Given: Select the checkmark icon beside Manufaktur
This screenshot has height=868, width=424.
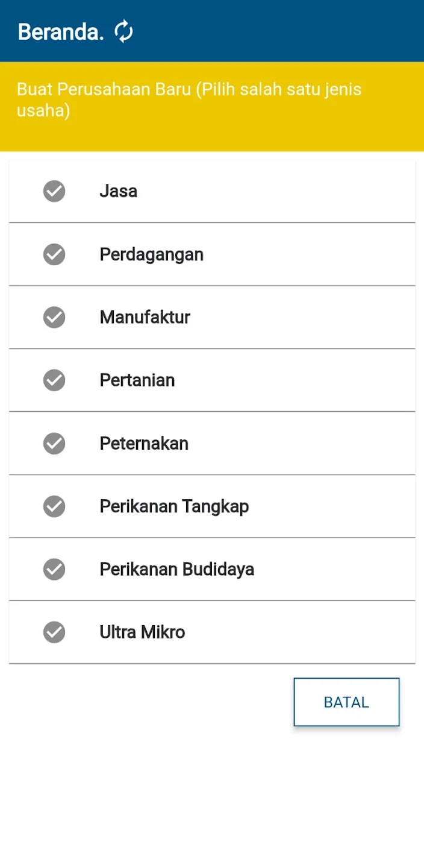Looking at the screenshot, I should pos(54,317).
